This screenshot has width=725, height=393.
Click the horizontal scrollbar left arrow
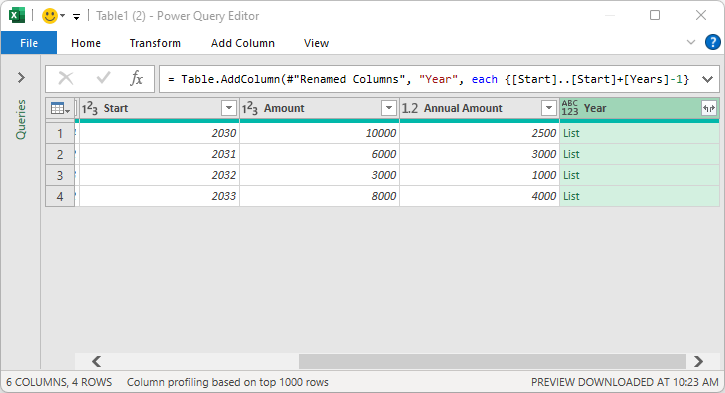click(x=96, y=361)
